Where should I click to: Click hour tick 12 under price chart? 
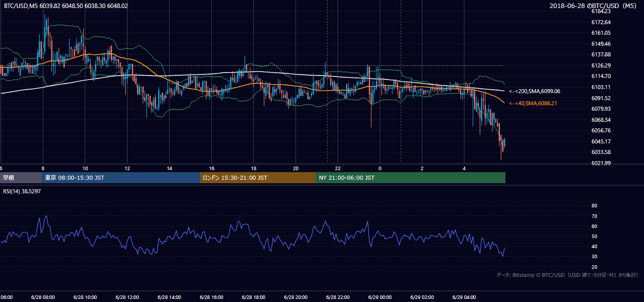[127, 168]
